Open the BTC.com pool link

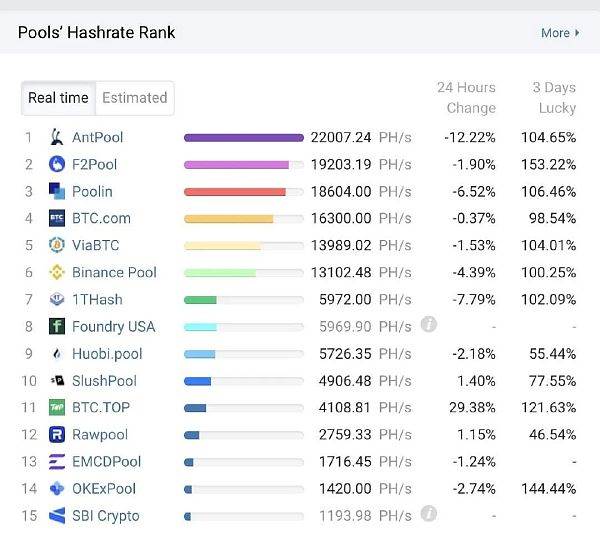click(101, 219)
